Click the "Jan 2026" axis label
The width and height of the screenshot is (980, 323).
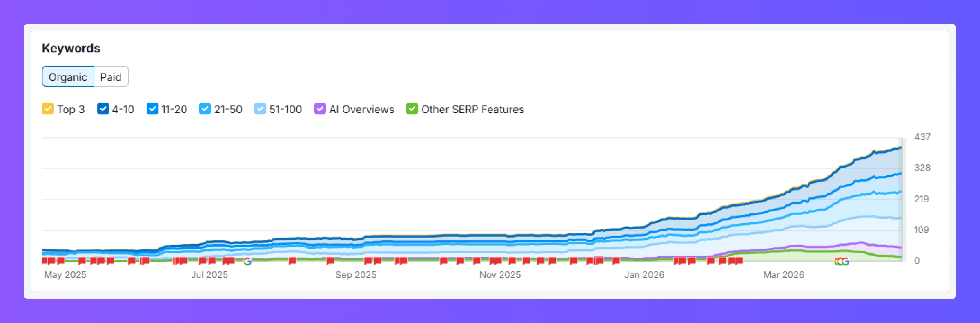point(644,275)
